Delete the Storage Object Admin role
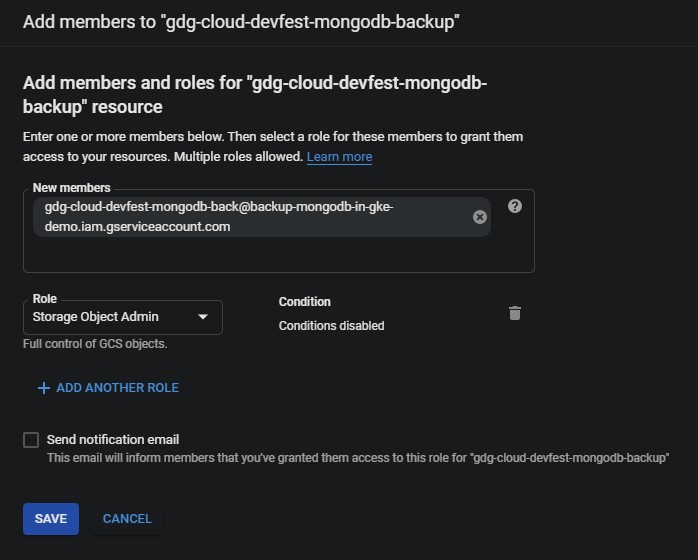The image size is (698, 560). [515, 313]
